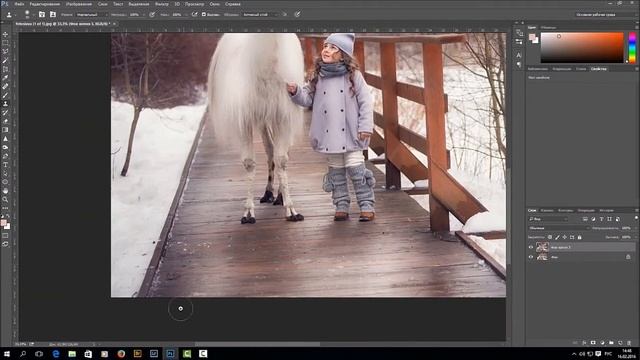Select the Zoom tool
Screen dimensions: 640x360
[x=5, y=199]
